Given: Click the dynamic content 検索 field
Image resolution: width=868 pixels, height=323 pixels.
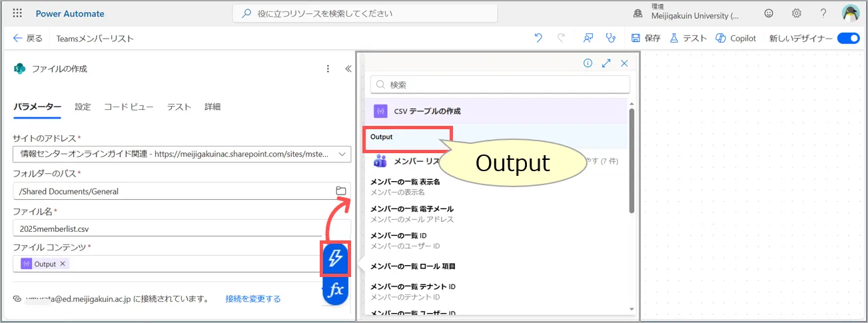Looking at the screenshot, I should [x=500, y=85].
